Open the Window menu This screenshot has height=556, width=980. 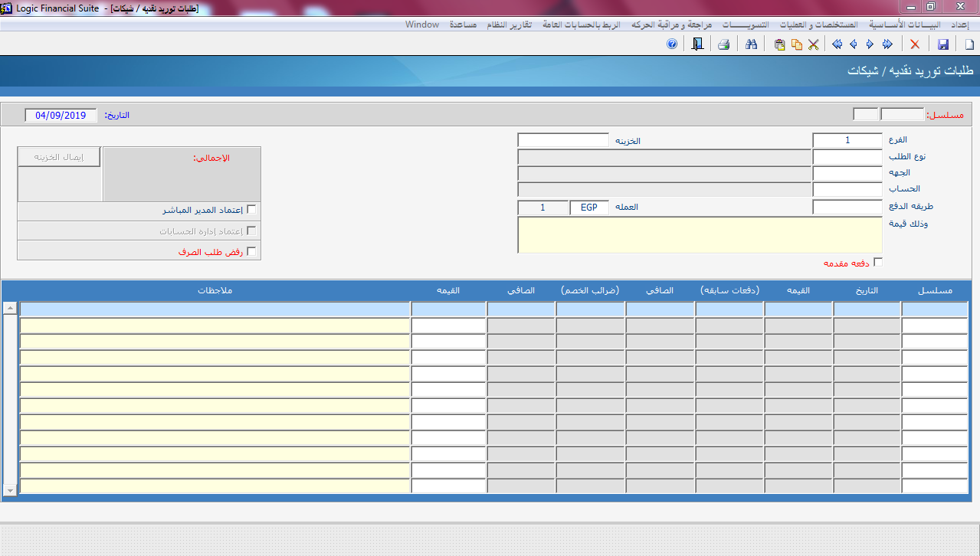(x=422, y=25)
